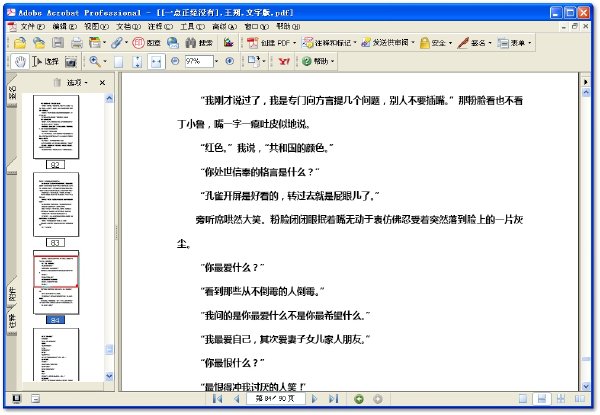Viewport: 600px width, 415px height.
Task: Click the Print icon
Action: (x=77, y=42)
